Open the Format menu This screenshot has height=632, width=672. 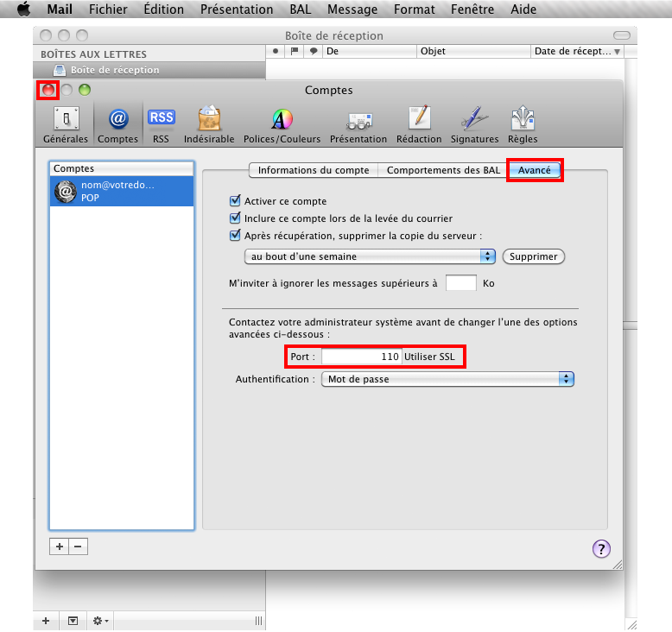pos(414,9)
